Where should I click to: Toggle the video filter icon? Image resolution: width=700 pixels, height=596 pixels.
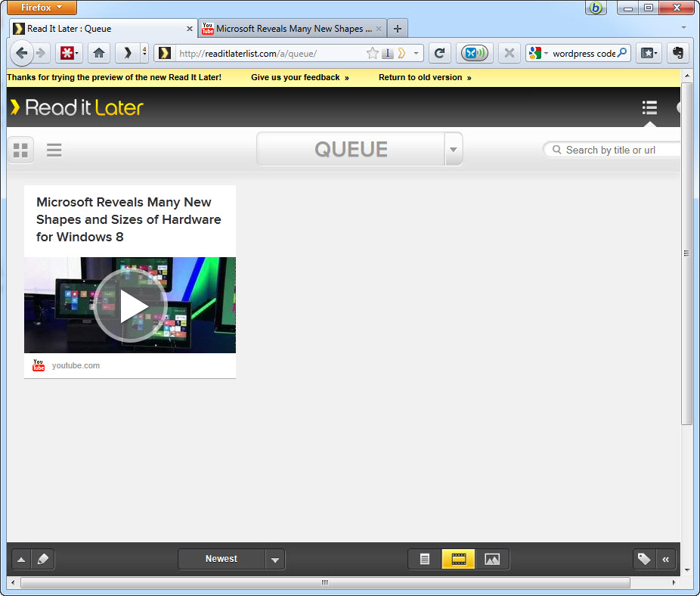coord(459,559)
